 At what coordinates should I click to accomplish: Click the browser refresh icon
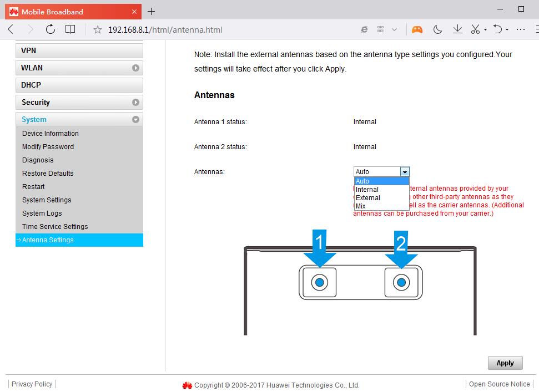point(51,29)
